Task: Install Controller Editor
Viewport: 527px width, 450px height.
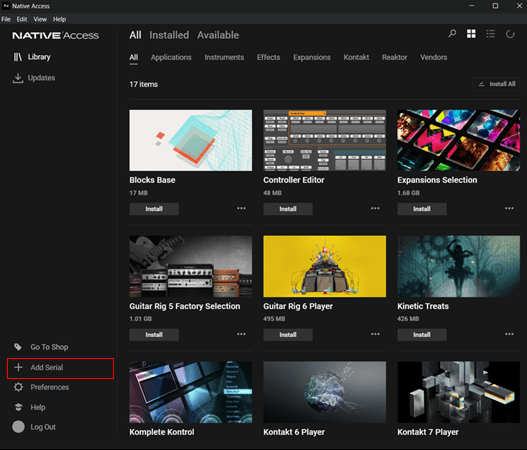Action: (288, 209)
